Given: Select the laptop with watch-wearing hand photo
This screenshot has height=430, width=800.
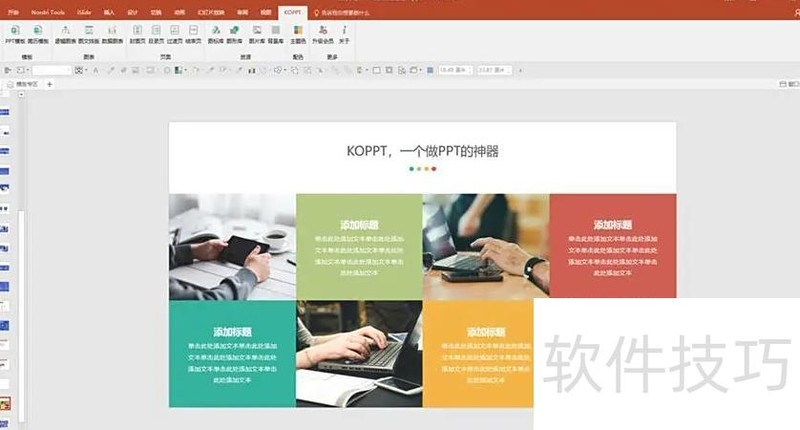Looking at the screenshot, I should pos(486,246).
